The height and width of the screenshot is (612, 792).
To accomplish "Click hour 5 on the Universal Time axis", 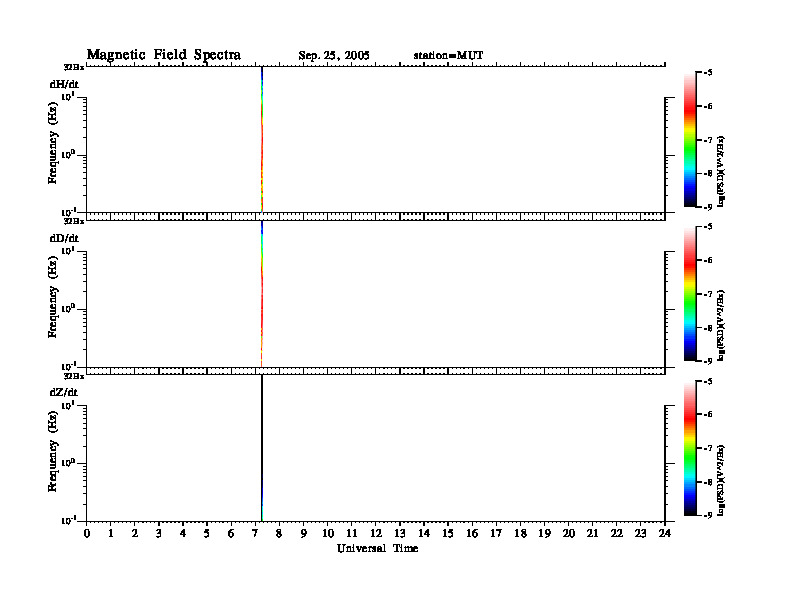I will click(207, 533).
